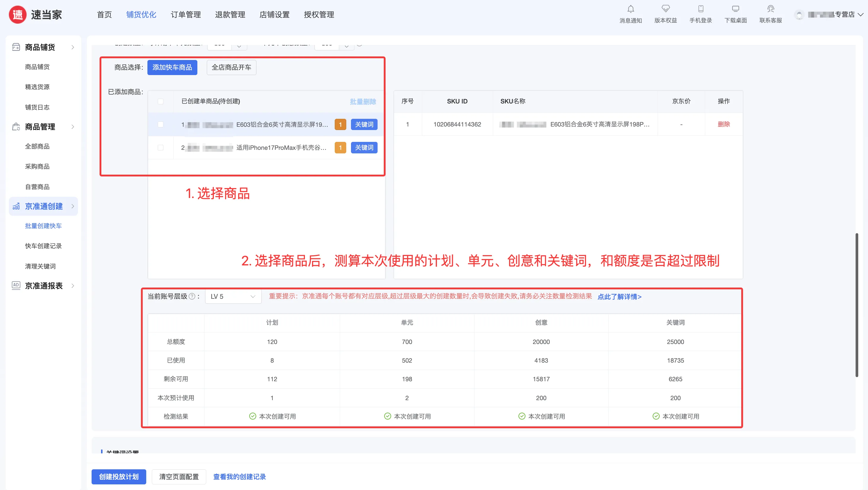Open 联系客服 headset icon
This screenshot has width=868, height=490.
tap(771, 9)
